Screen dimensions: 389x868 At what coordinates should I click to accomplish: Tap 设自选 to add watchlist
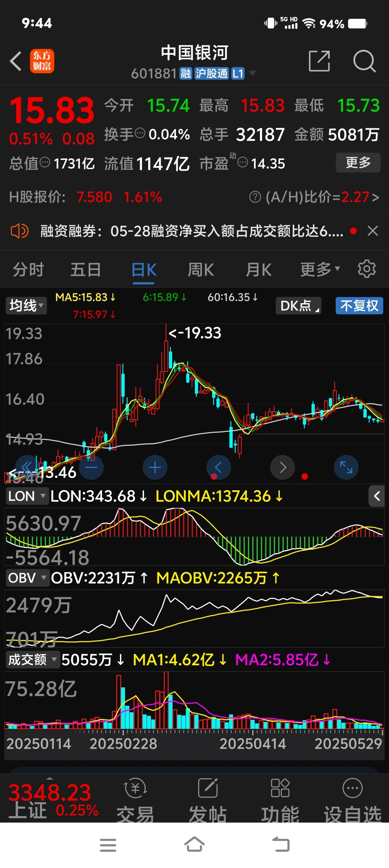tap(353, 800)
